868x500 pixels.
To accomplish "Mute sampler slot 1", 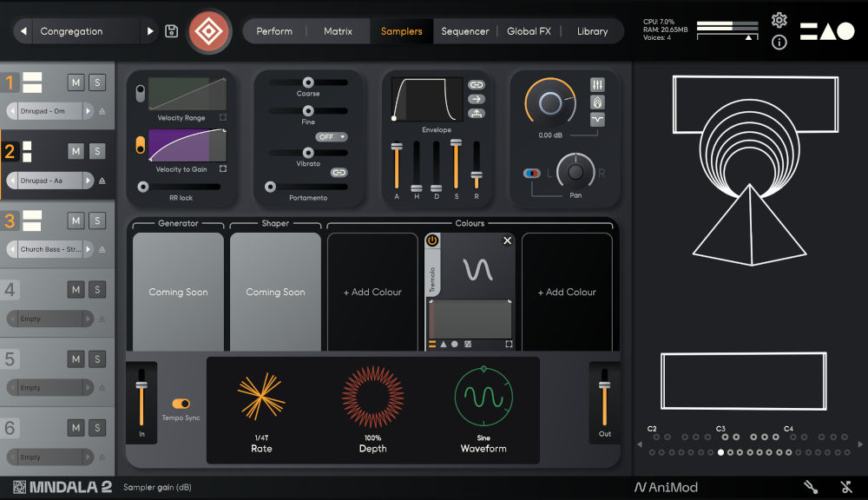I will (76, 82).
